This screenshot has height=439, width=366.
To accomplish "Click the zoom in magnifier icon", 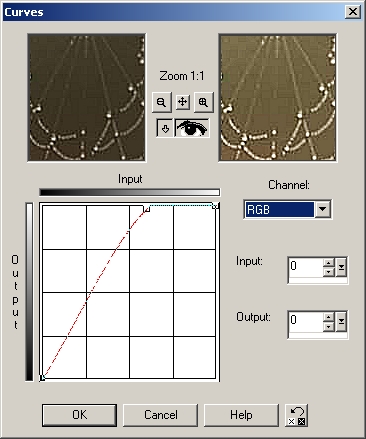I will (203, 102).
